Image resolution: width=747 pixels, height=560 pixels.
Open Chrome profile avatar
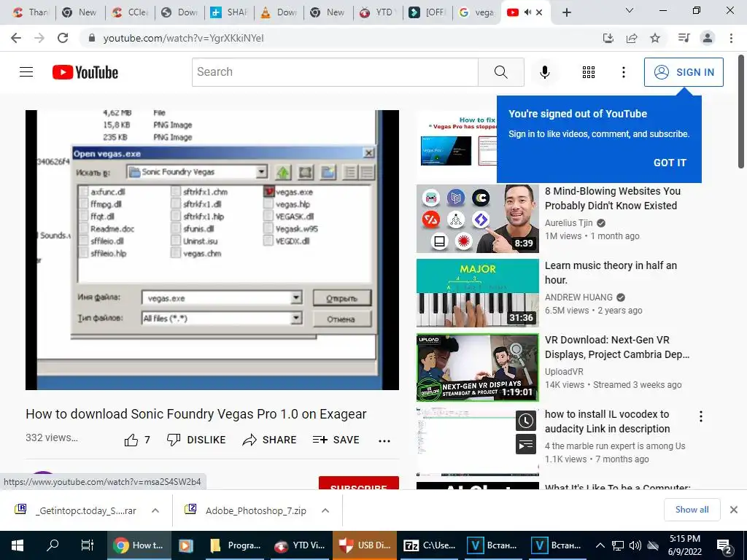coord(708,38)
